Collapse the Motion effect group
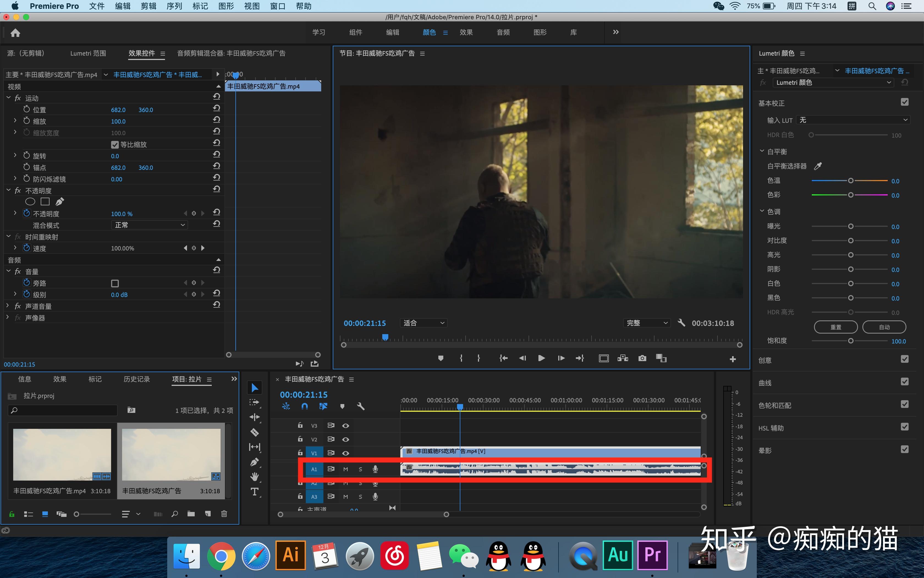This screenshot has width=924, height=578. point(9,98)
